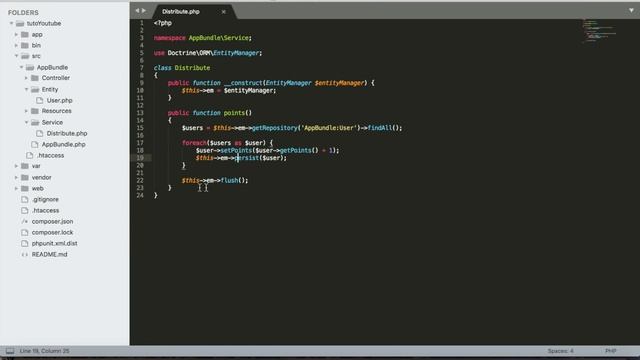Click the class name Distribute in code
This screenshot has height=360, width=640.
click(x=192, y=68)
